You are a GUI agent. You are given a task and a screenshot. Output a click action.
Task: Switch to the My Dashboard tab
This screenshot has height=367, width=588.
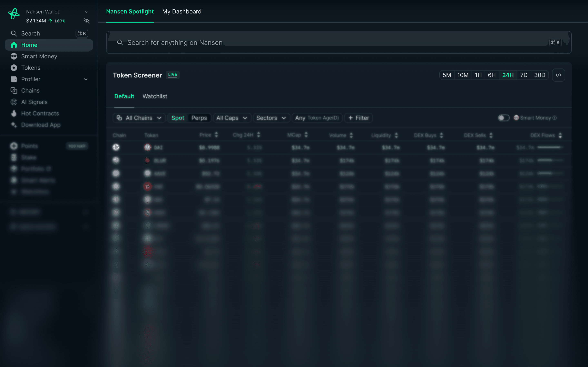tap(182, 12)
